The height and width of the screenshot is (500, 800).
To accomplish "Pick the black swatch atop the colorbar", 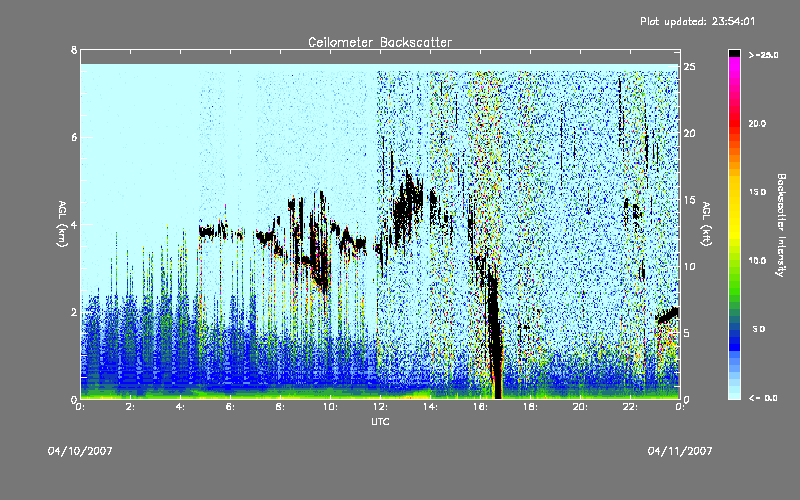I will (734, 53).
